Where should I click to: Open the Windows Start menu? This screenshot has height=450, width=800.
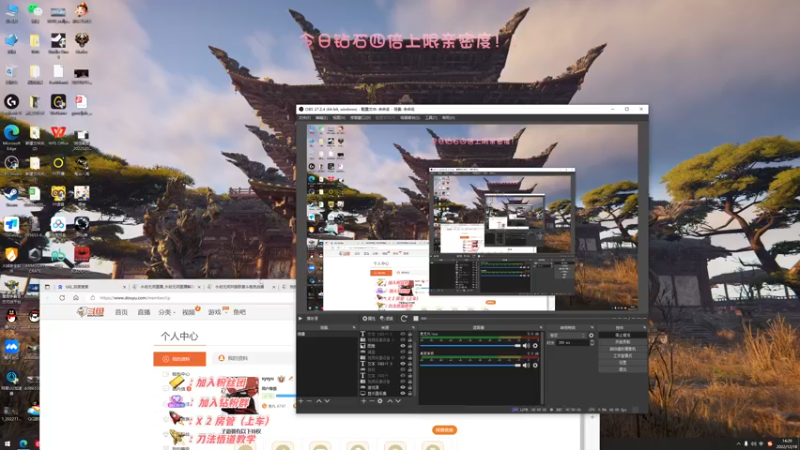click(x=7, y=444)
